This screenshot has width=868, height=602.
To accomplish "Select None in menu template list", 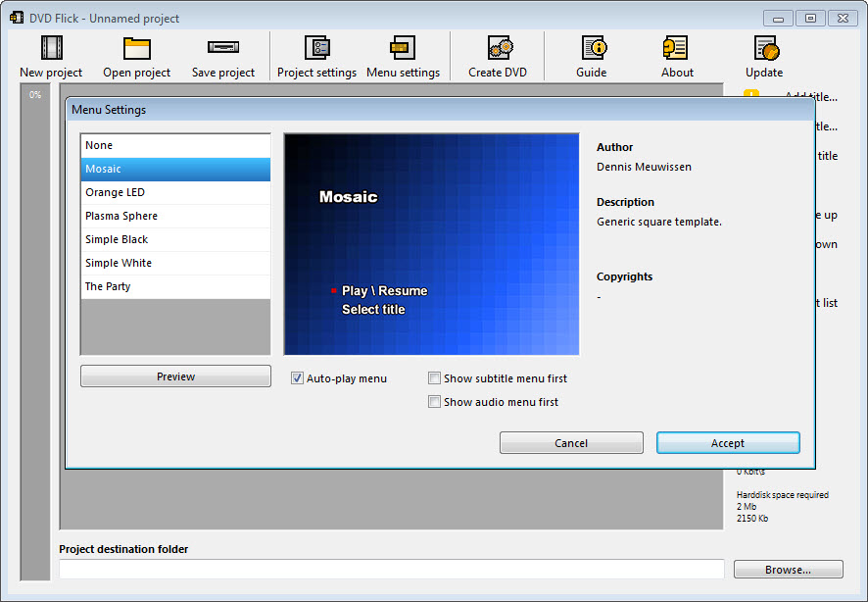I will pyautogui.click(x=175, y=146).
